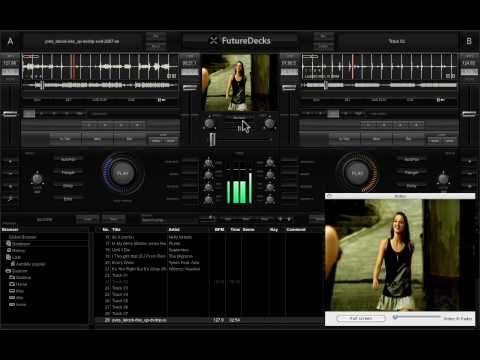Open the Home folder in browser tree
This screenshot has width=480, height=360.
[x=21, y=284]
